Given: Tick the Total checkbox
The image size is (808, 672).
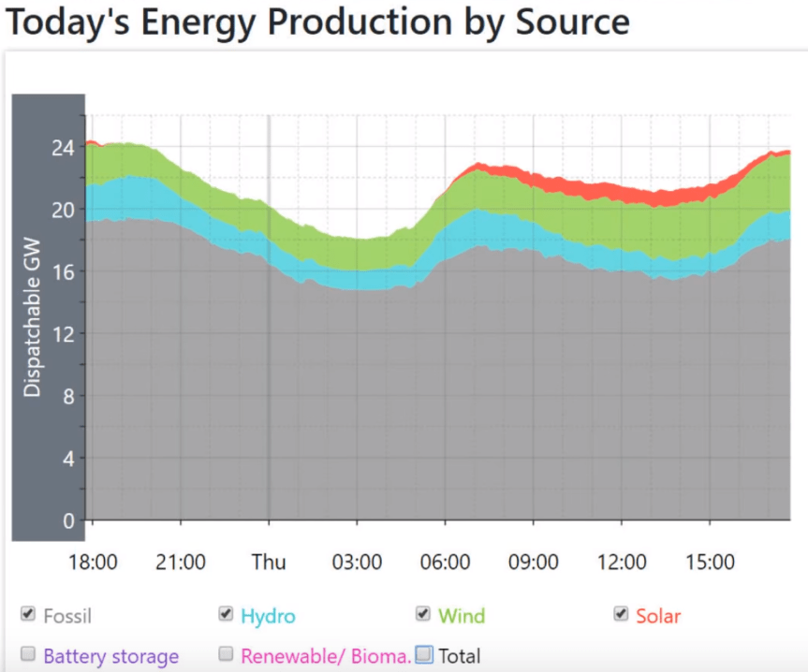Looking at the screenshot, I should point(424,654).
